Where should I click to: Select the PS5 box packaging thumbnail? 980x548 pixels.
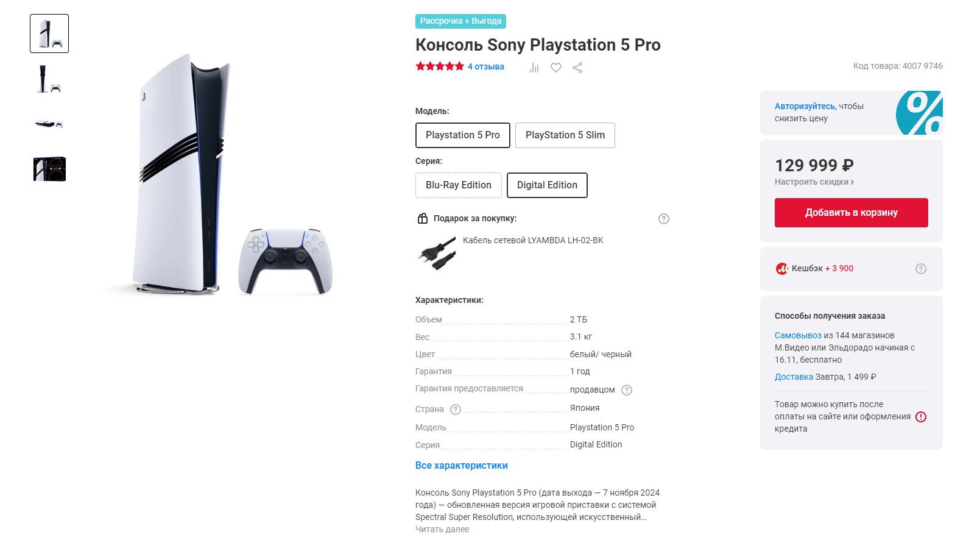(x=49, y=169)
